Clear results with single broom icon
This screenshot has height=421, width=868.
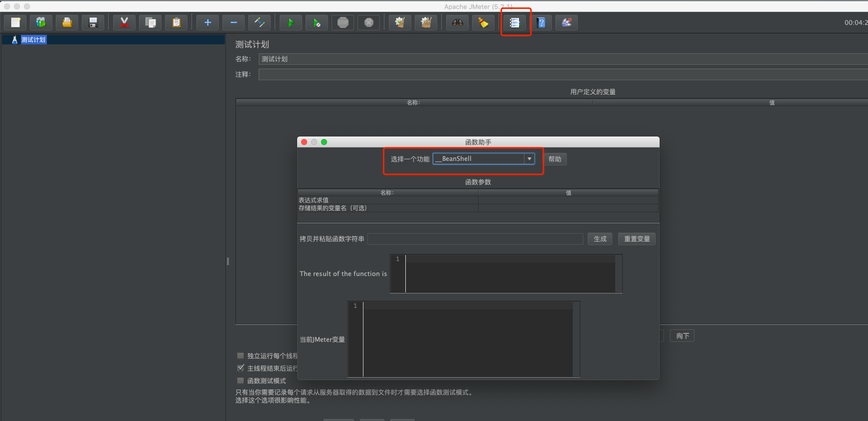tap(400, 22)
